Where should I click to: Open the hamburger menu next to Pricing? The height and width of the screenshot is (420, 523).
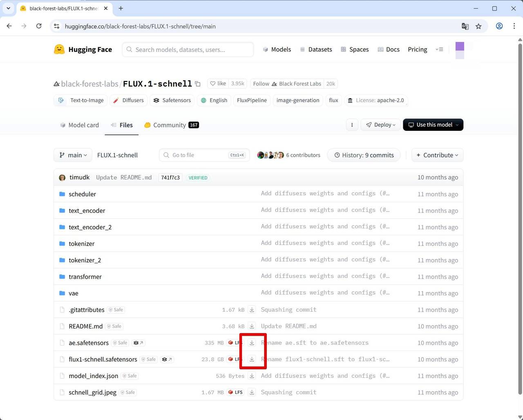point(439,49)
